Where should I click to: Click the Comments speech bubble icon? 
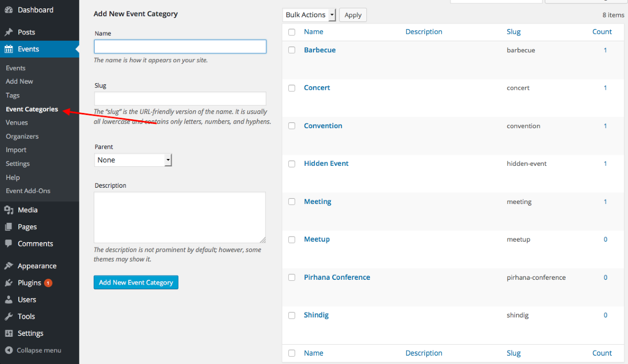pos(9,244)
